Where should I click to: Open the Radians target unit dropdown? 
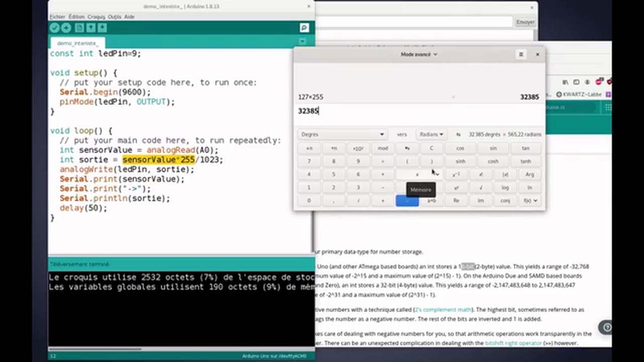tap(430, 134)
